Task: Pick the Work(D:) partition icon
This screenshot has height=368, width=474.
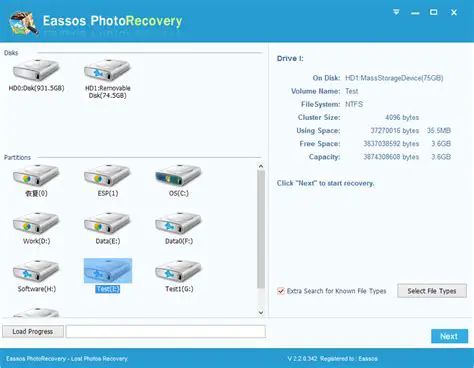Action: [36, 223]
